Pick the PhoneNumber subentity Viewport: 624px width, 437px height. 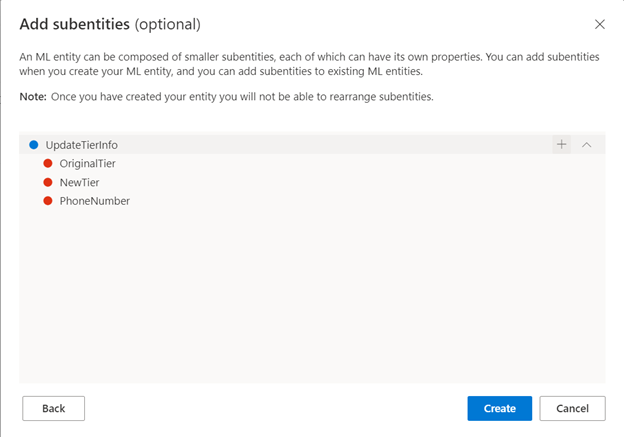tap(95, 201)
